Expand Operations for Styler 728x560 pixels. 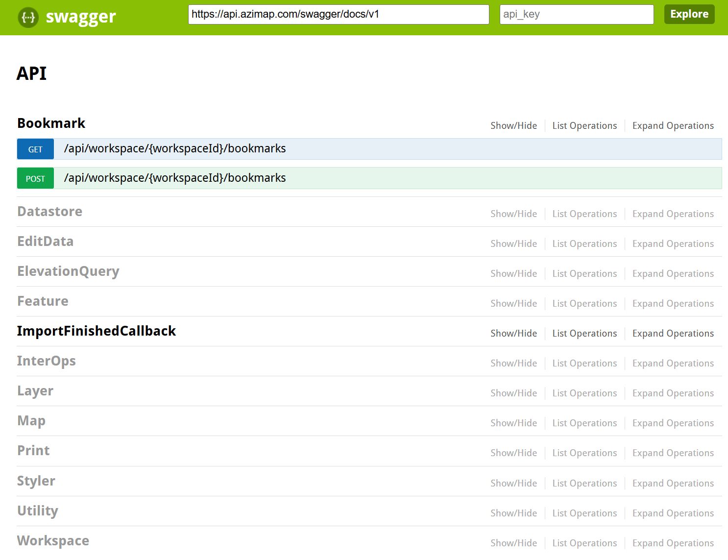click(x=673, y=484)
